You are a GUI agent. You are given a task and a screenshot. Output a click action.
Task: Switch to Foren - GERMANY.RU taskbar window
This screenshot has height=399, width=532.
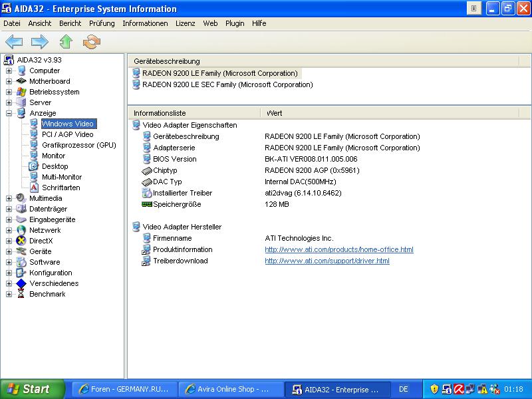(x=124, y=389)
